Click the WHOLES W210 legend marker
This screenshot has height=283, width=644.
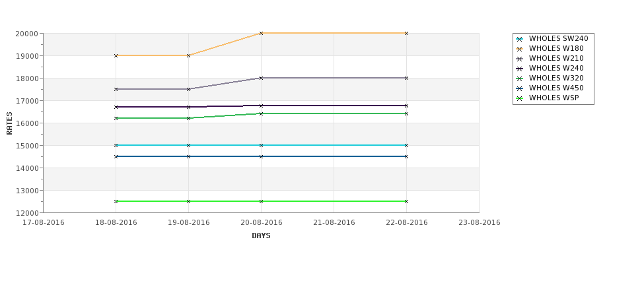(x=520, y=59)
